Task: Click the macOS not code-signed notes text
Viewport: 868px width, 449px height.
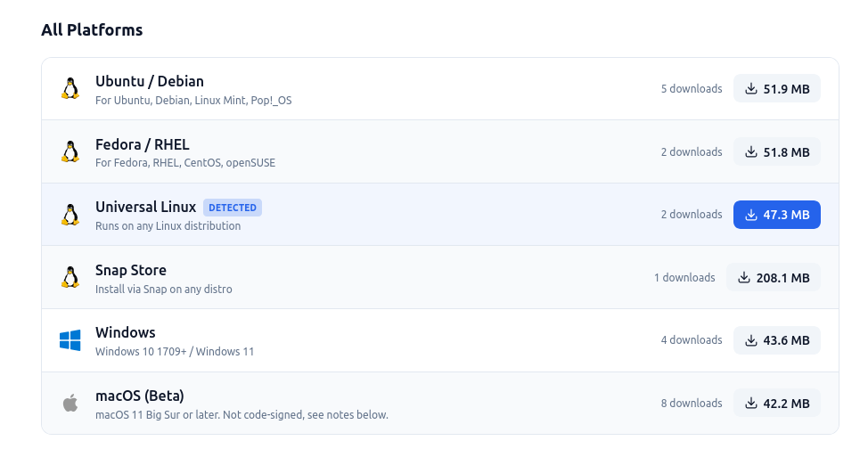Action: [242, 414]
